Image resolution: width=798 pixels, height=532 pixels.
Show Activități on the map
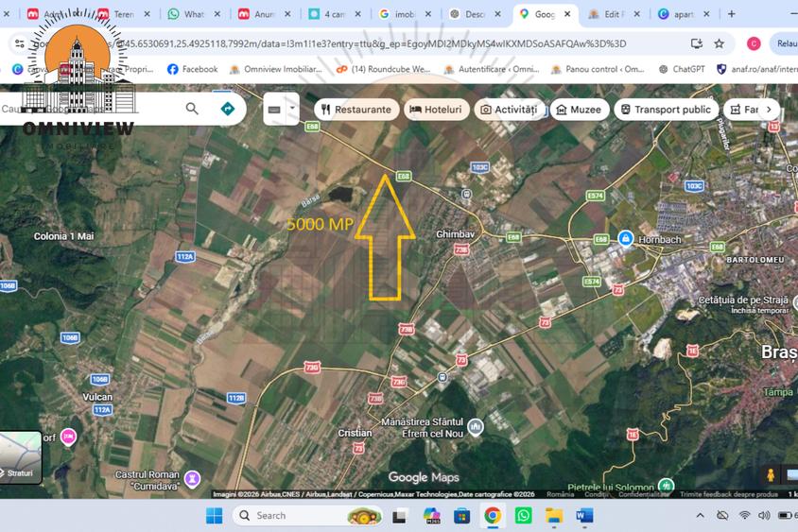509,110
